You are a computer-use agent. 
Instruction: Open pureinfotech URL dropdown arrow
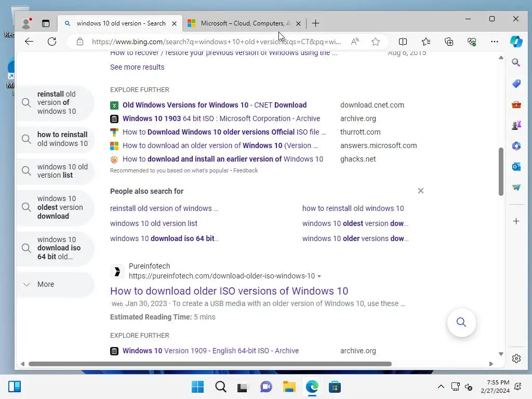[x=319, y=276]
